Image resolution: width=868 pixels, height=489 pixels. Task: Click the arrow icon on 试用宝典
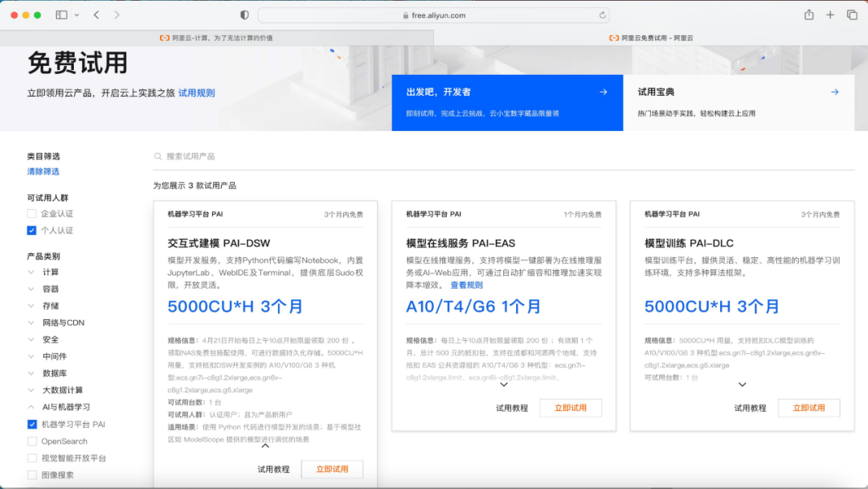point(835,92)
